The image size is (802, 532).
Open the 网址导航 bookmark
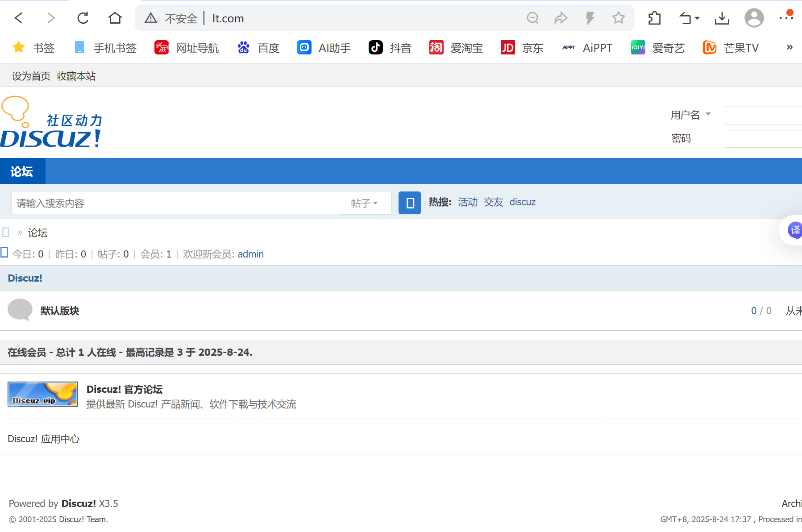187,47
